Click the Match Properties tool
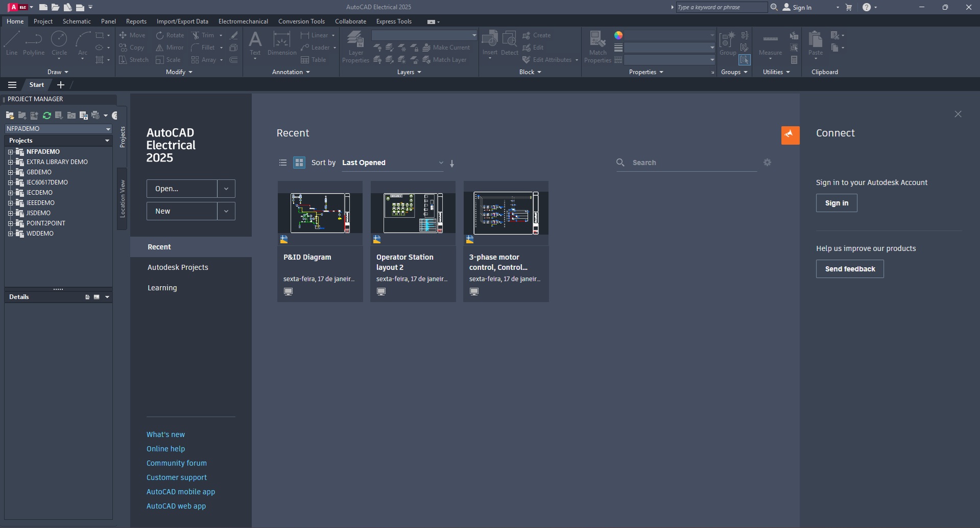The height and width of the screenshot is (528, 980). (597, 47)
